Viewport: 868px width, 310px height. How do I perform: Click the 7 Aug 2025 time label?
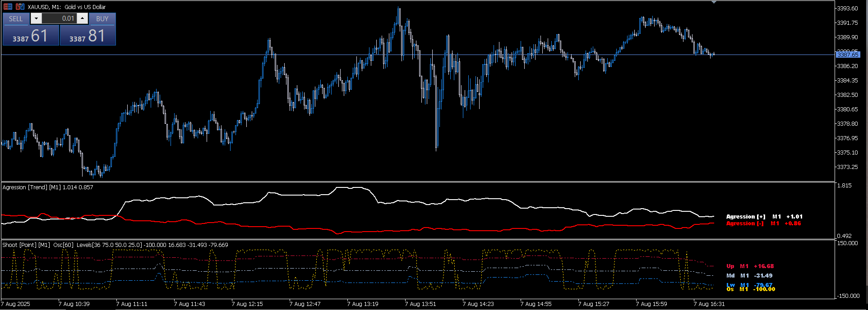click(x=16, y=304)
